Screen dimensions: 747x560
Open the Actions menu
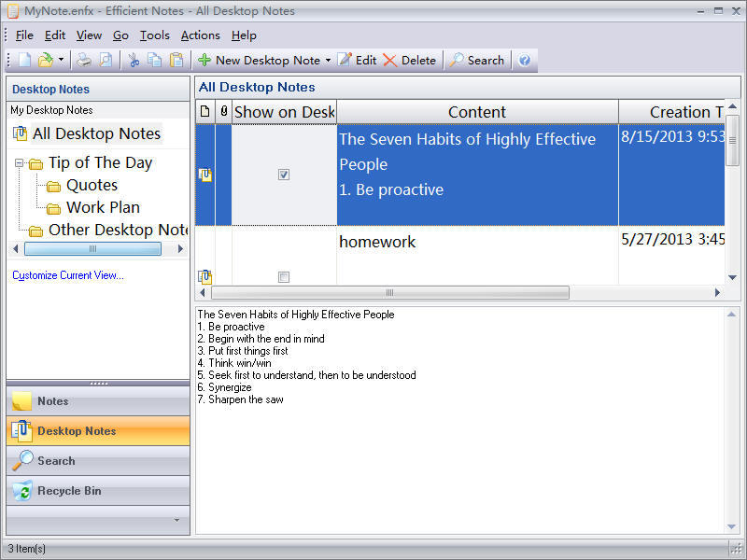click(201, 35)
